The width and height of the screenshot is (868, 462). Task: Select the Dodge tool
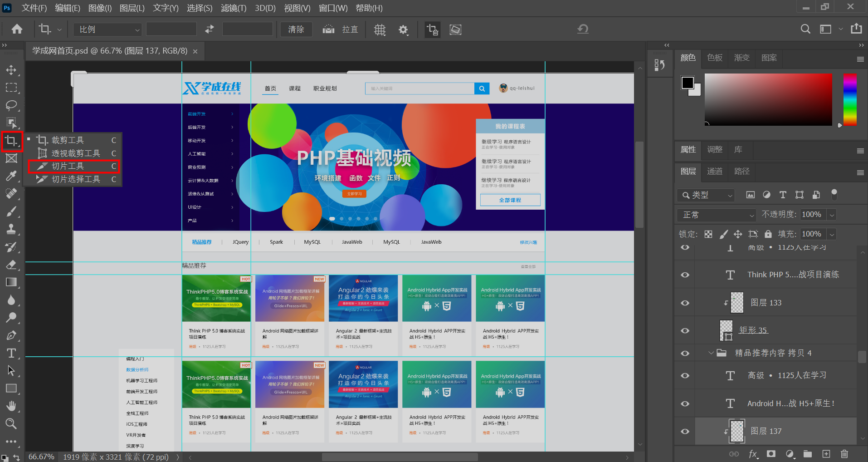(x=11, y=318)
